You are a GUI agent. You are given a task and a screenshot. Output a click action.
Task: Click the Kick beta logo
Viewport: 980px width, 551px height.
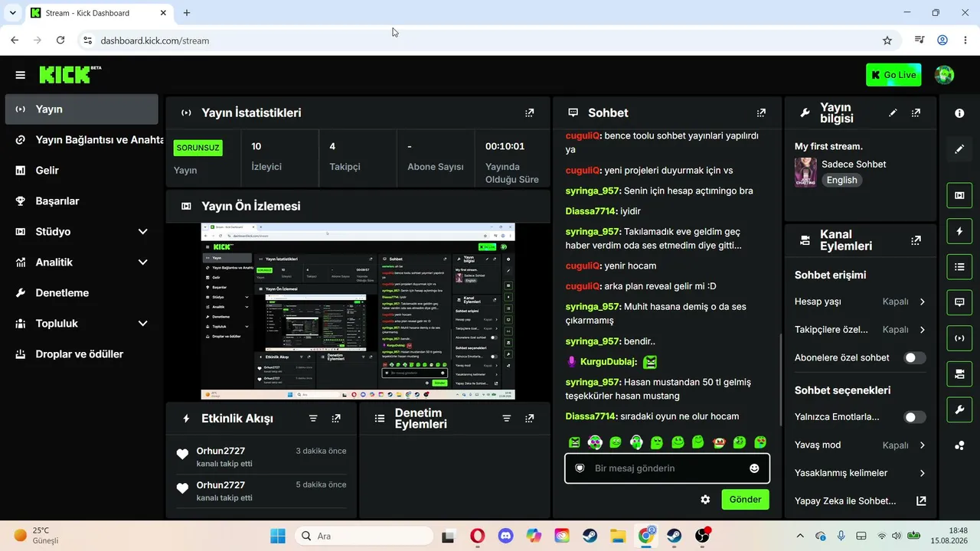pyautogui.click(x=70, y=74)
